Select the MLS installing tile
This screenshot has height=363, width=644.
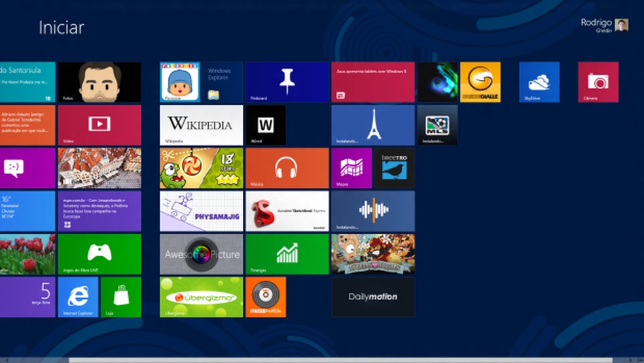point(437,125)
